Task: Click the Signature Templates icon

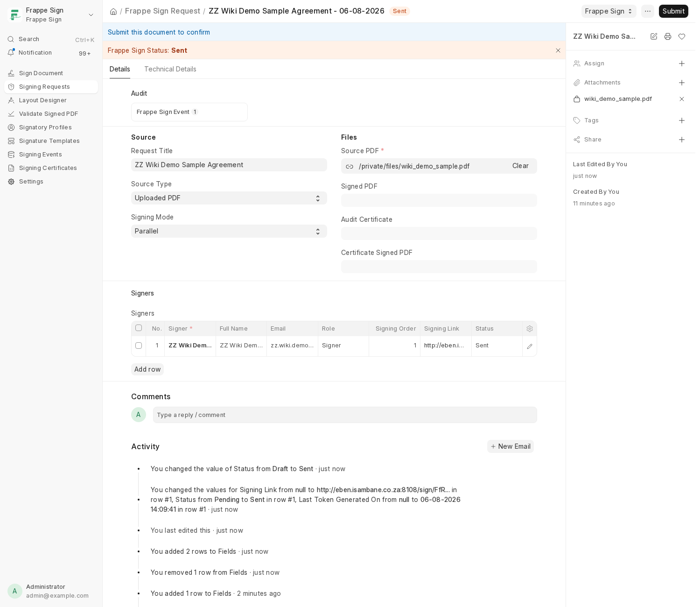Action: pyautogui.click(x=11, y=141)
